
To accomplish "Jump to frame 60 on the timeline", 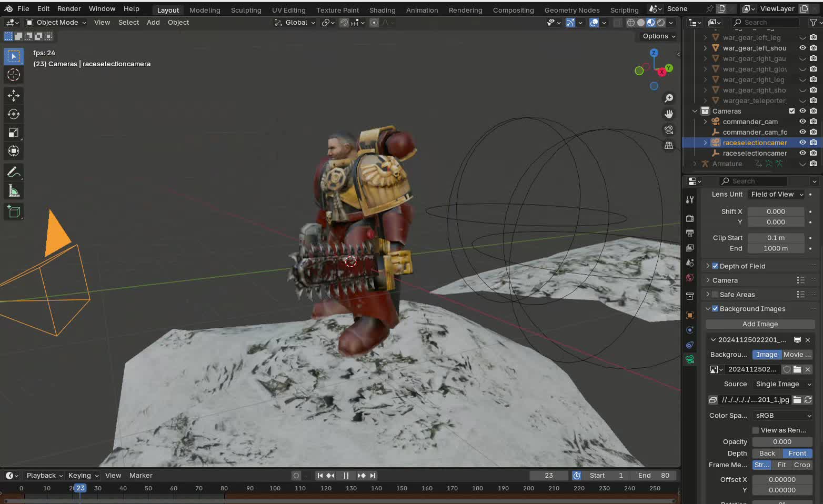I will point(173,488).
